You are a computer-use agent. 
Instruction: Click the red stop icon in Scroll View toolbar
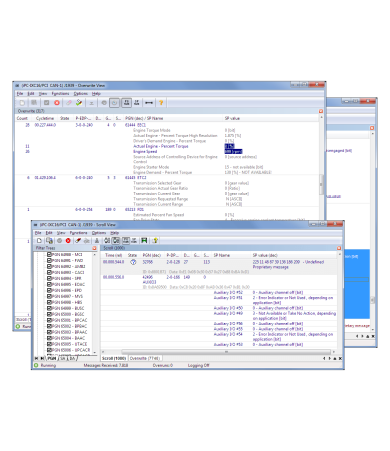[68, 240]
